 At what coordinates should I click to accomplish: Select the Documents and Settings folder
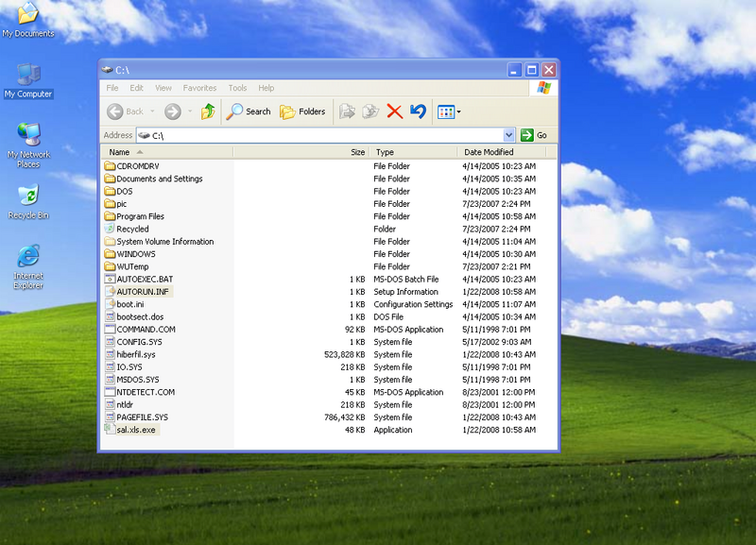[153, 179]
